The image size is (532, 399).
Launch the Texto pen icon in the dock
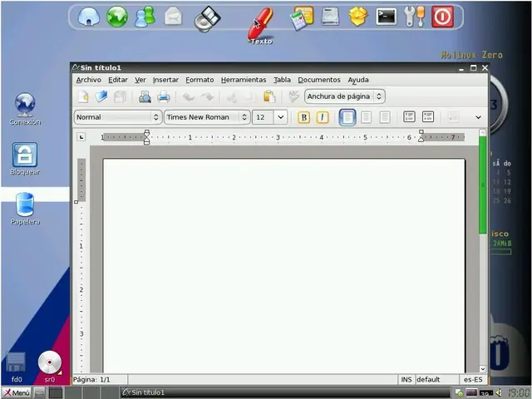pyautogui.click(x=260, y=23)
